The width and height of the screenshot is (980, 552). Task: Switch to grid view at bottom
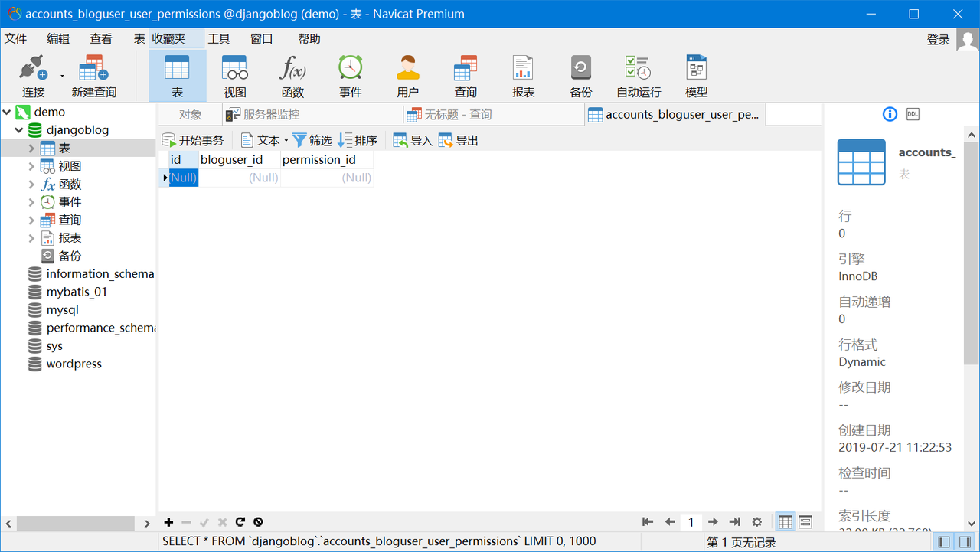(786, 522)
